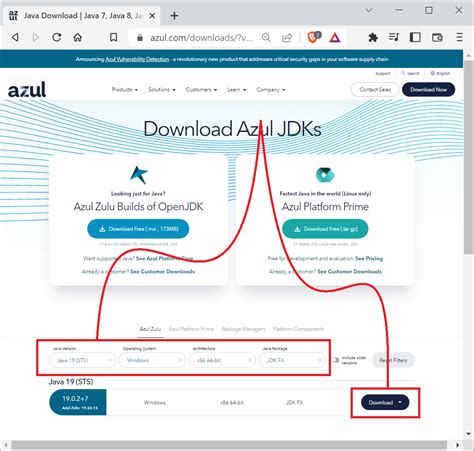Reload the page with the refresh icon
This screenshot has height=451, width=474.
(x=57, y=37)
